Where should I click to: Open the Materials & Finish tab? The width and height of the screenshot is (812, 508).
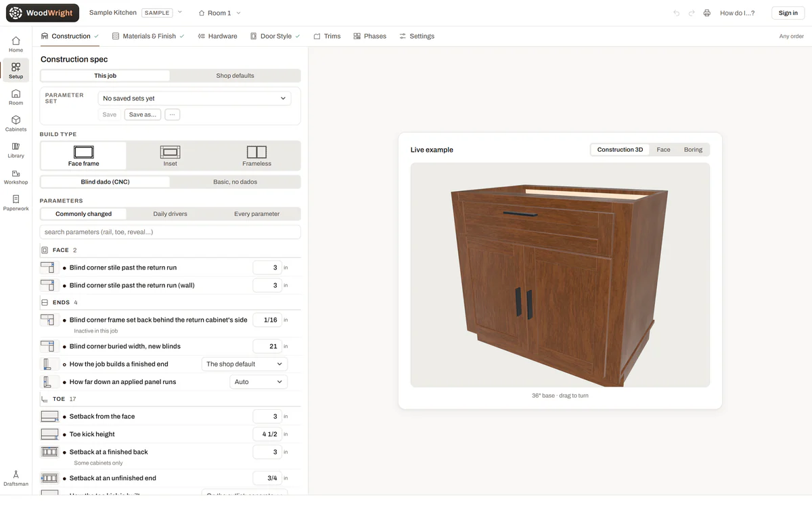[x=148, y=37]
